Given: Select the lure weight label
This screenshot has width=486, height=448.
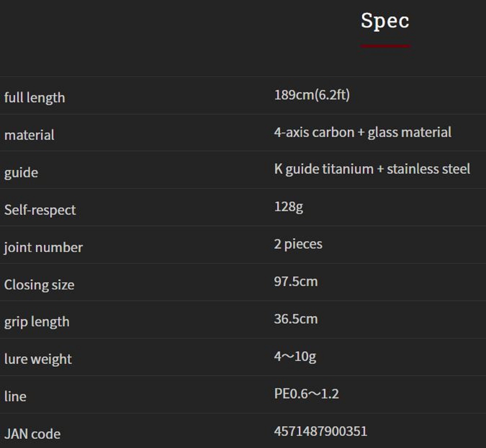Looking at the screenshot, I should (38, 359).
